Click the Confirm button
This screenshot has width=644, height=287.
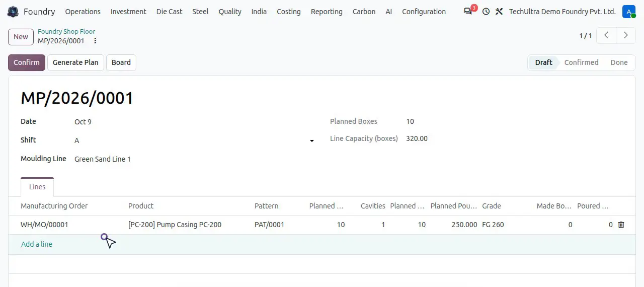27,62
